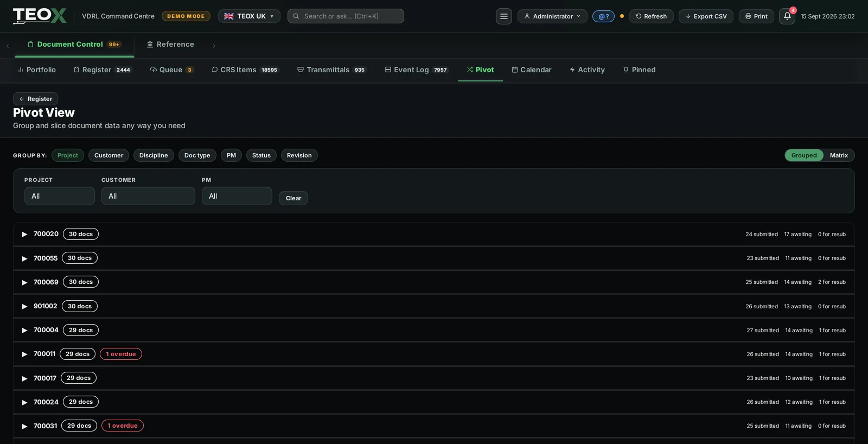Open the hamburger menu icon
The width and height of the screenshot is (868, 444).
[x=504, y=16]
